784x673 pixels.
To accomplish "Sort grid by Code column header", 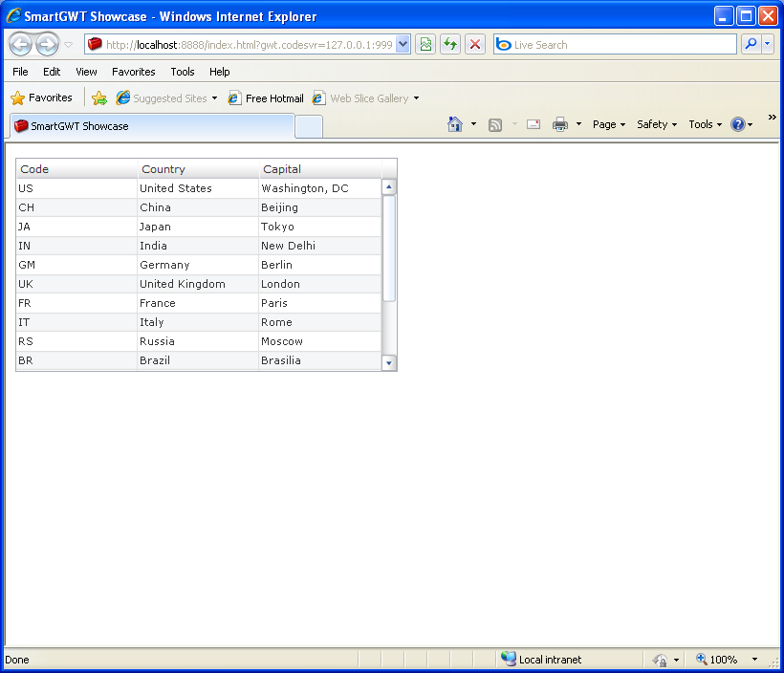I will point(77,169).
